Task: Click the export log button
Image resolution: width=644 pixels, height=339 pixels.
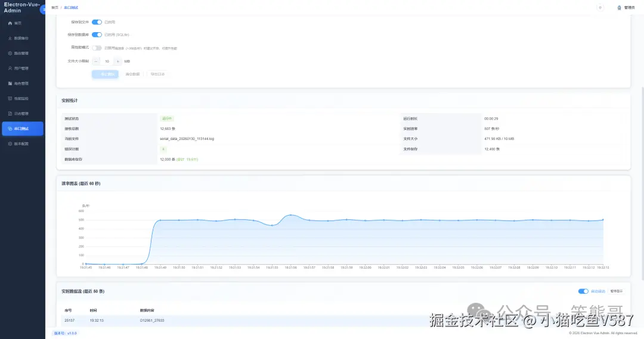Action: [x=157, y=74]
